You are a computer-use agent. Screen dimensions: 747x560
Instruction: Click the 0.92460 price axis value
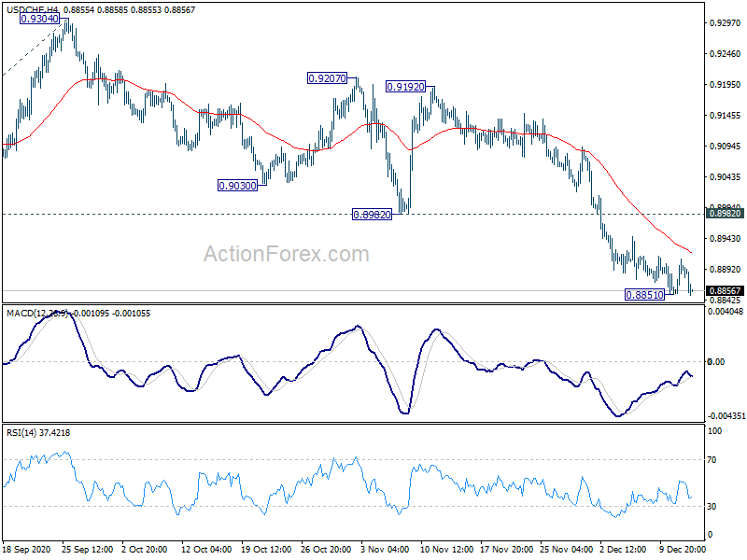[725, 54]
